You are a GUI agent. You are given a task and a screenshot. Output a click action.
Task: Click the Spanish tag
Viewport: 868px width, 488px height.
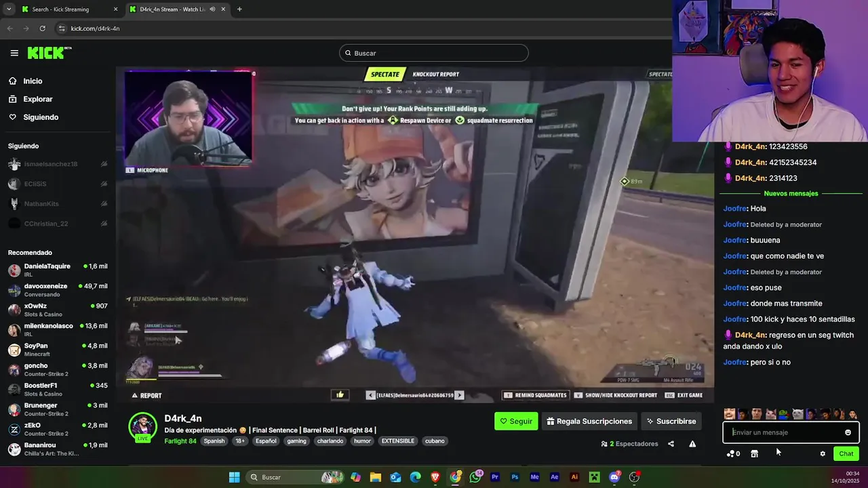[x=214, y=441]
